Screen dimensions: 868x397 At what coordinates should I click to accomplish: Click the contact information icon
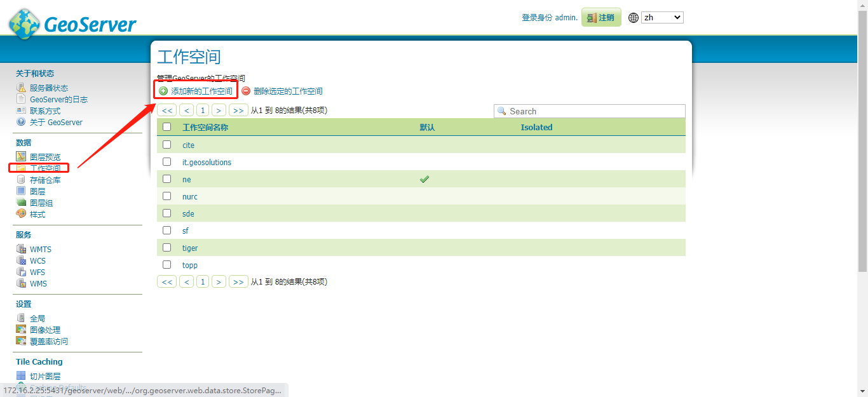pos(21,111)
